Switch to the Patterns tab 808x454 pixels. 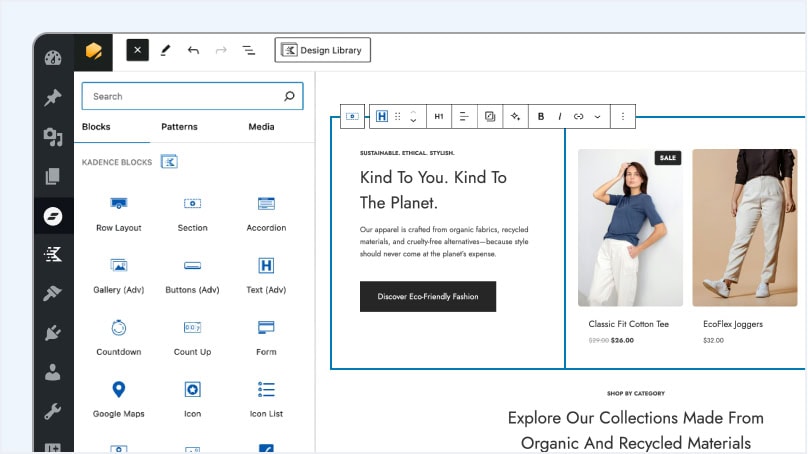(x=179, y=127)
